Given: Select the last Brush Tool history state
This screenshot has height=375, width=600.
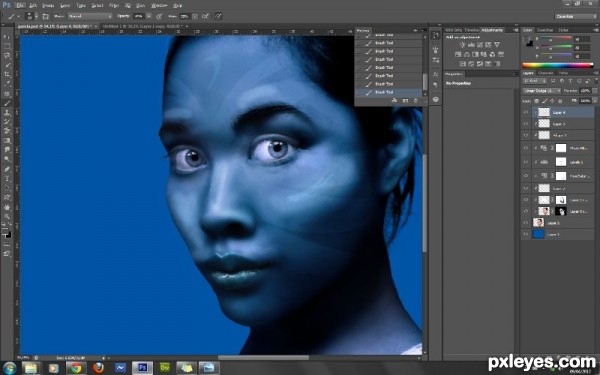Looking at the screenshot, I should pos(388,92).
